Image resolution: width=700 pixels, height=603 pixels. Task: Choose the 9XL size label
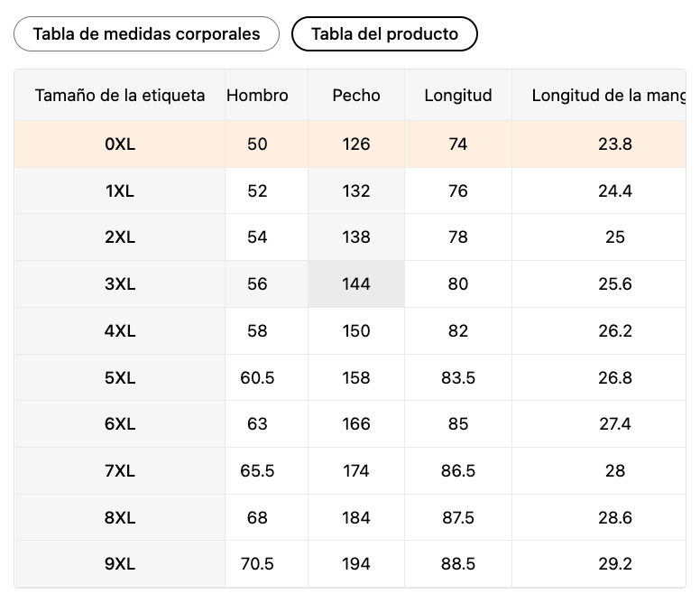(120, 563)
